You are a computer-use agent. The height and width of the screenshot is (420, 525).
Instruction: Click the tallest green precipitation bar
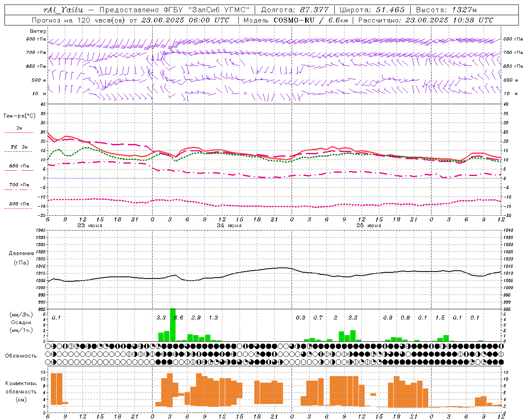(173, 325)
